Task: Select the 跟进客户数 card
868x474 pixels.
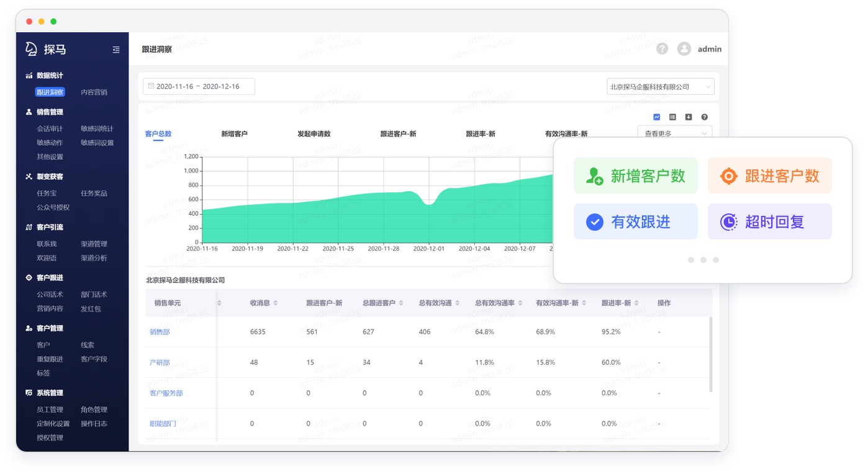Action: [770, 176]
